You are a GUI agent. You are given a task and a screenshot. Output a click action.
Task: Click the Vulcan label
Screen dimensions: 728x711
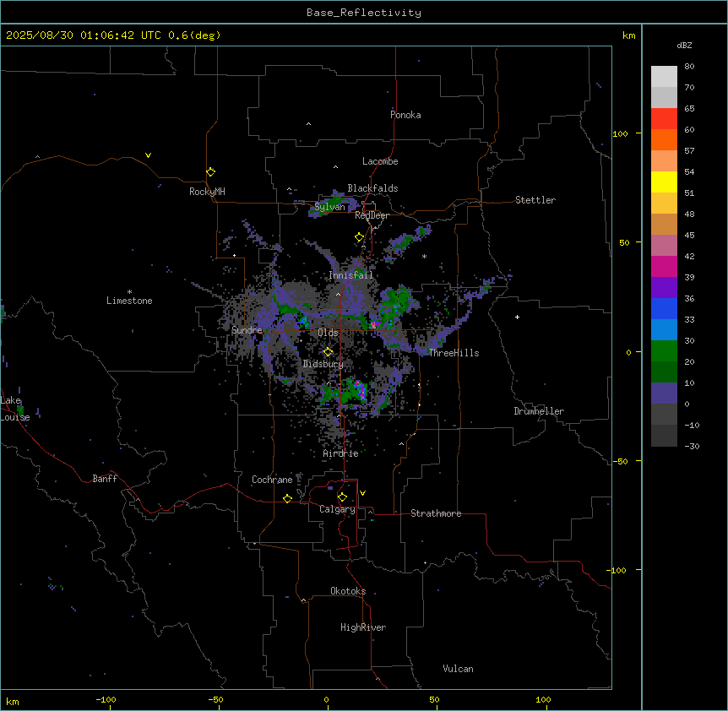(459, 669)
